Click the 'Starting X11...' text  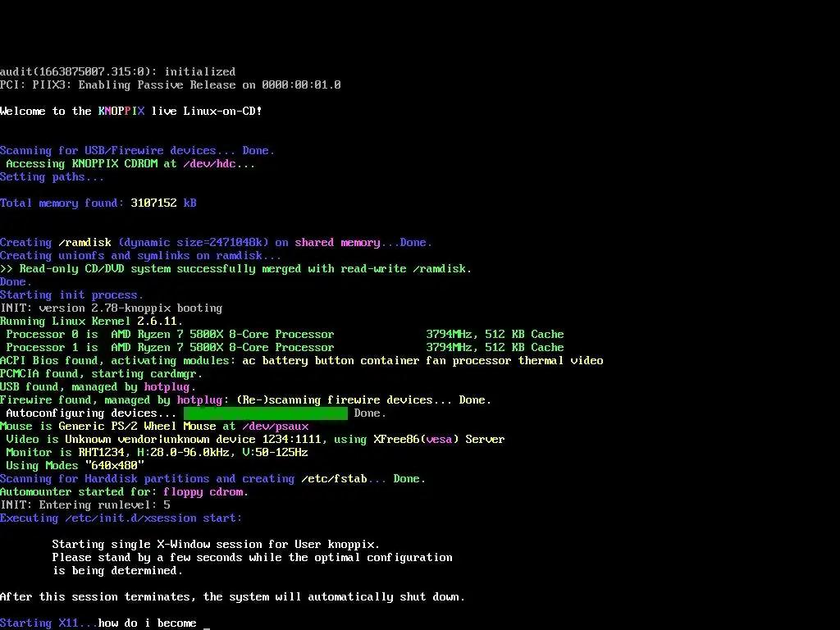48,623
